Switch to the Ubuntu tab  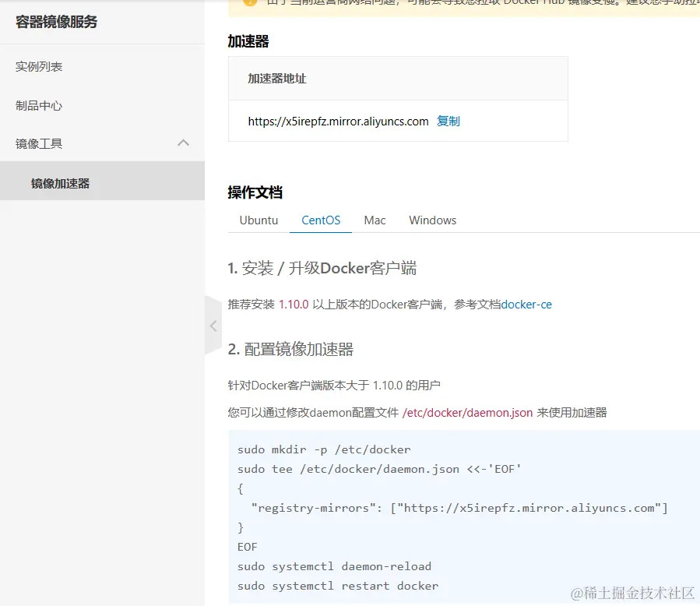[x=259, y=220]
